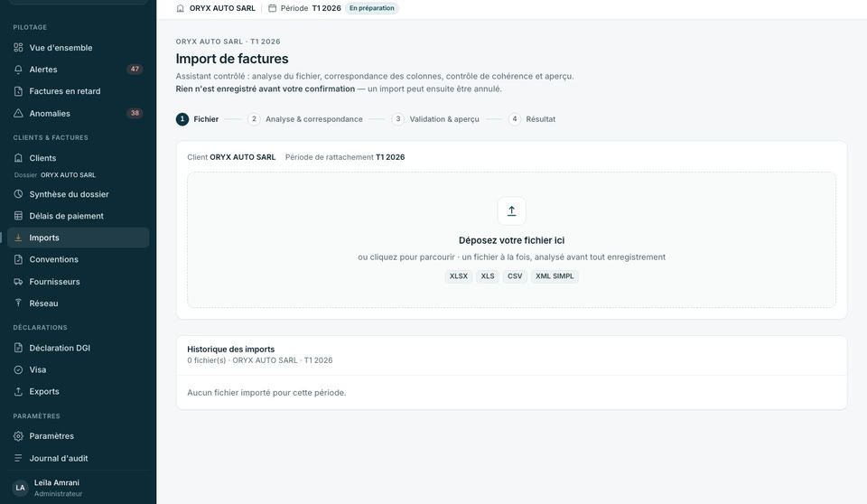This screenshot has height=504, width=867.
Task: Open Paramètres settings
Action: coord(78,436)
